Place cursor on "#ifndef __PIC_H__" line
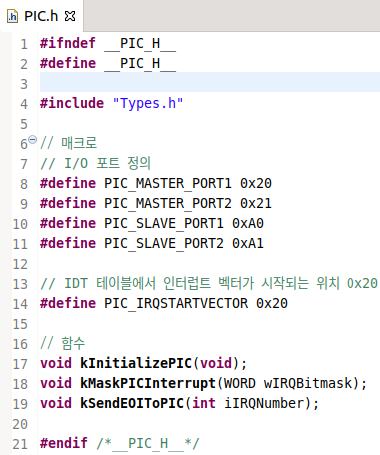Image resolution: width=380 pixels, height=455 pixels. coord(108,44)
